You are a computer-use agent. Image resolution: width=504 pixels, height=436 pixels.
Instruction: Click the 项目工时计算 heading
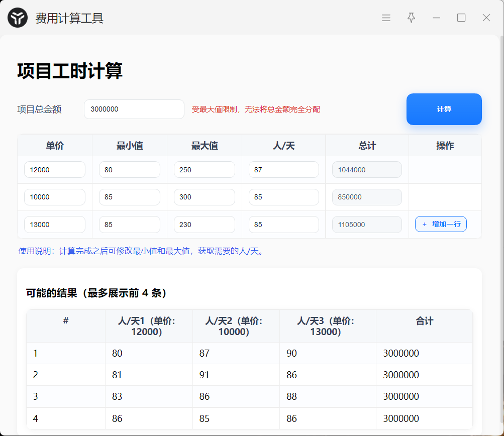pos(70,71)
